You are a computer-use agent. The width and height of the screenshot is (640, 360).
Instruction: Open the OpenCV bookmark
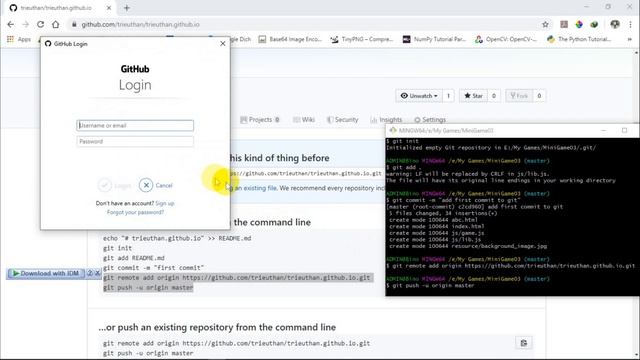coord(506,39)
